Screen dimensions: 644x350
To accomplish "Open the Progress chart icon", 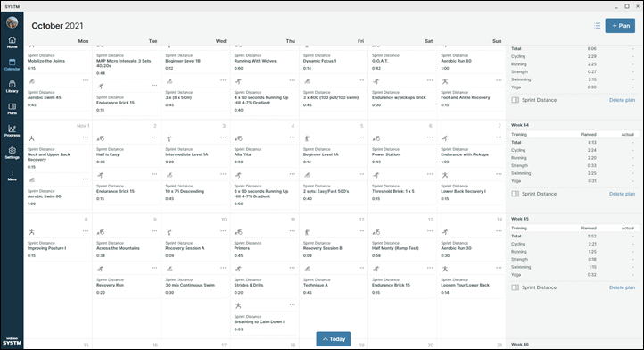I will click(12, 130).
